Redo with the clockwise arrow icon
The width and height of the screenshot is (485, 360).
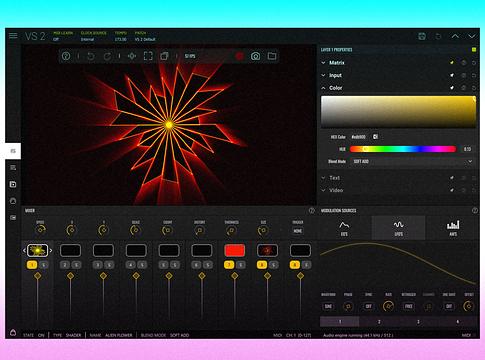click(107, 56)
